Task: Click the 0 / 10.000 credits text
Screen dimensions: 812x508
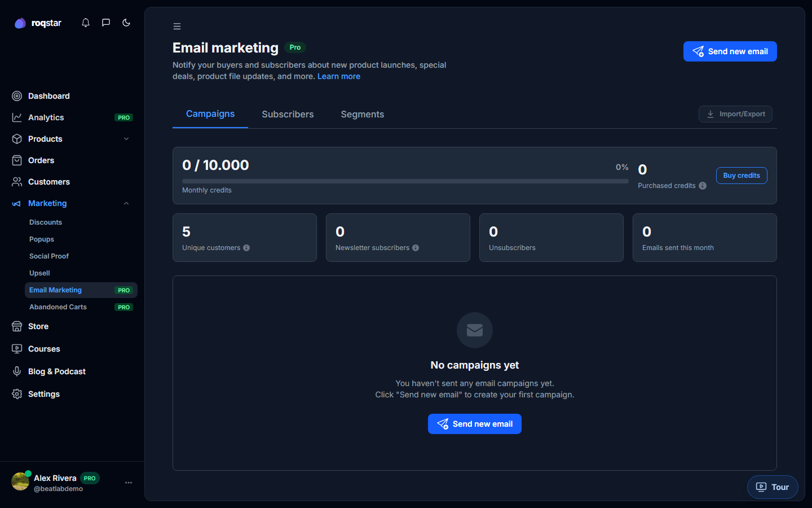Action: point(215,165)
